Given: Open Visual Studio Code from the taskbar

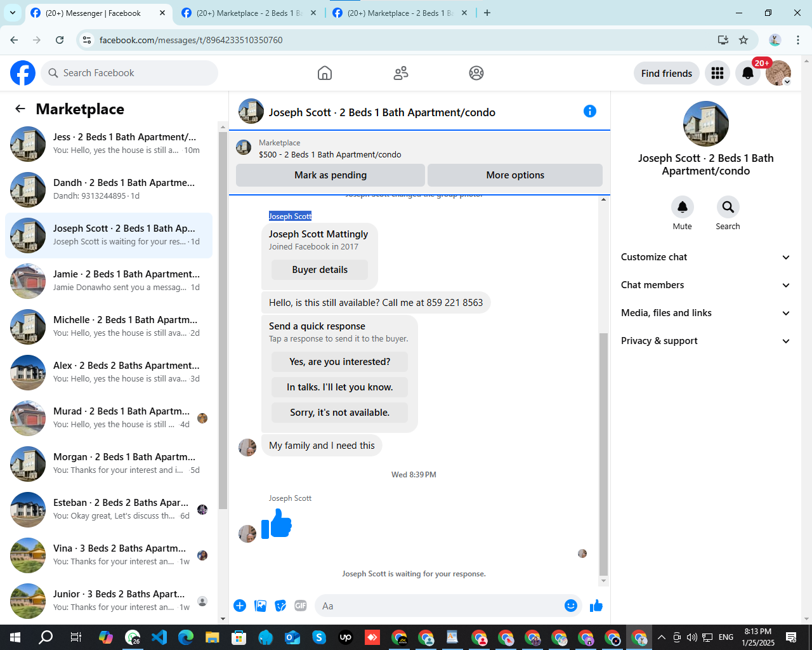Looking at the screenshot, I should [x=159, y=637].
